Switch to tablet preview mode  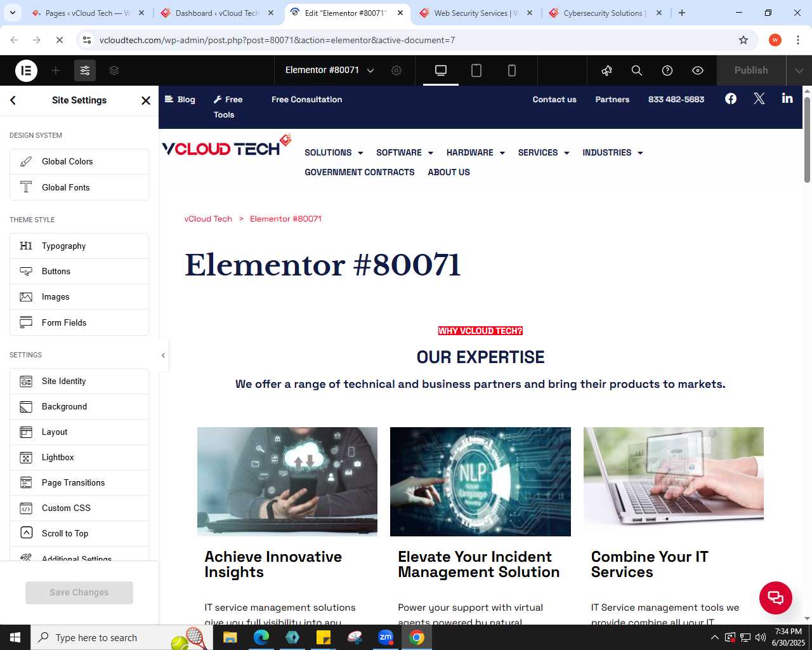click(476, 70)
